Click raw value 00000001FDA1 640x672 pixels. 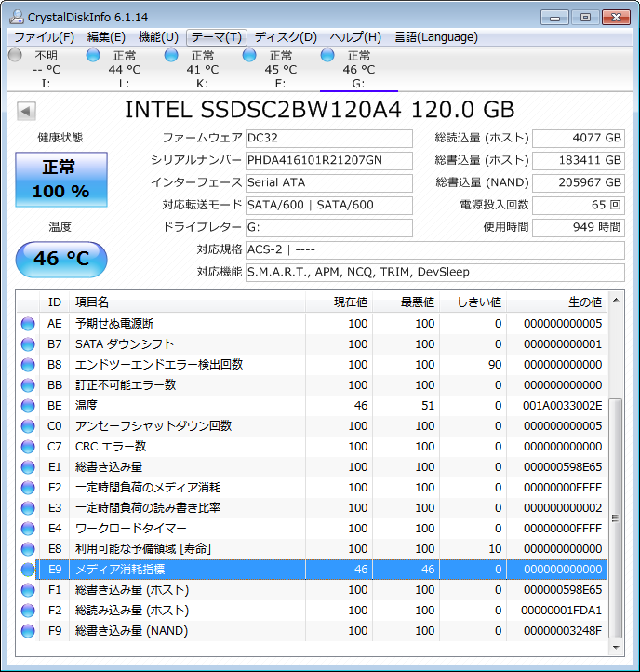click(x=561, y=611)
